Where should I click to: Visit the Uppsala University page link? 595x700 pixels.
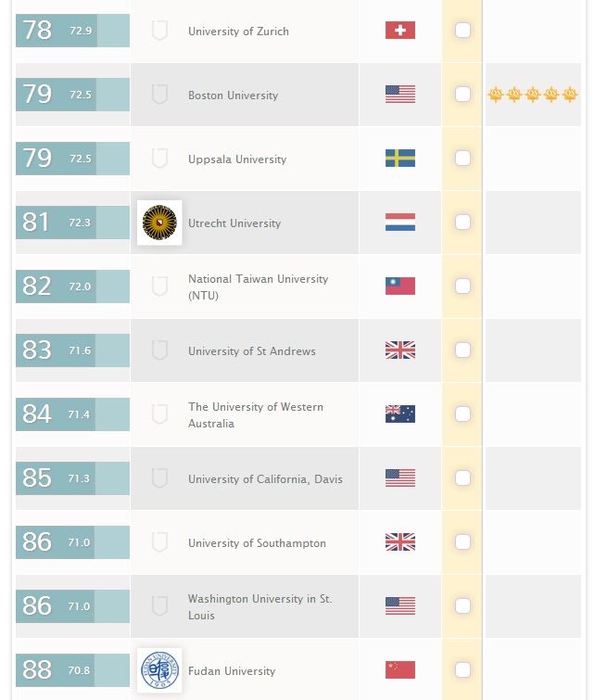(x=236, y=159)
